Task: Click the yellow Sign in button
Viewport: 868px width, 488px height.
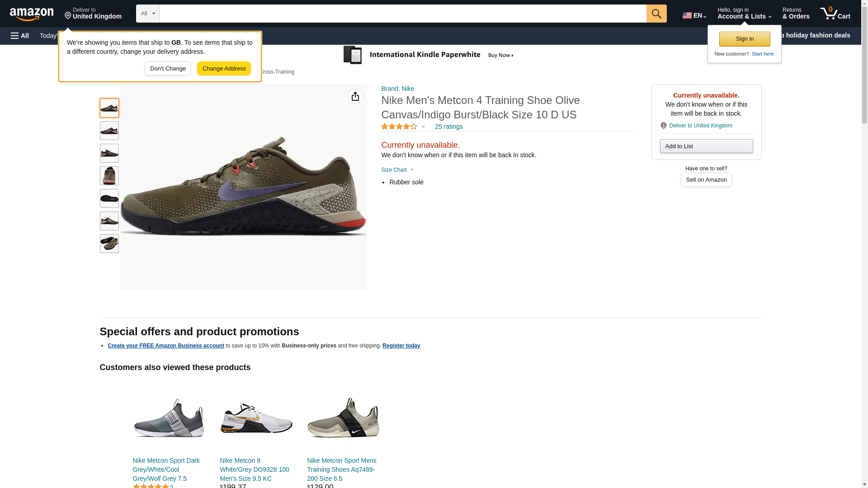Action: pos(744,39)
